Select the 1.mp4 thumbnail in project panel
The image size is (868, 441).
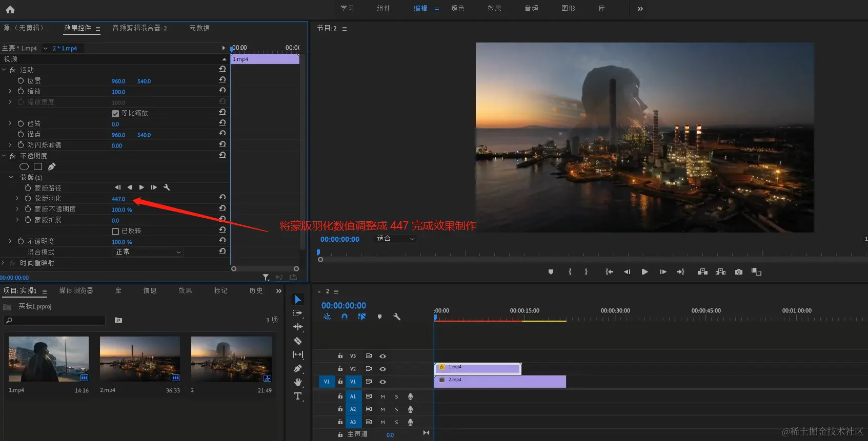point(49,359)
